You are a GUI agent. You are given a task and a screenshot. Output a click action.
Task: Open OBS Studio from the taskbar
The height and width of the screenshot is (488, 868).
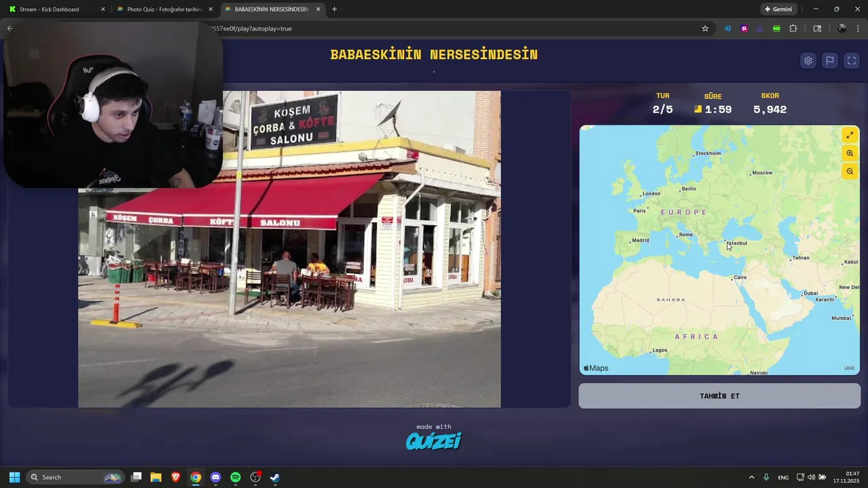click(x=256, y=477)
